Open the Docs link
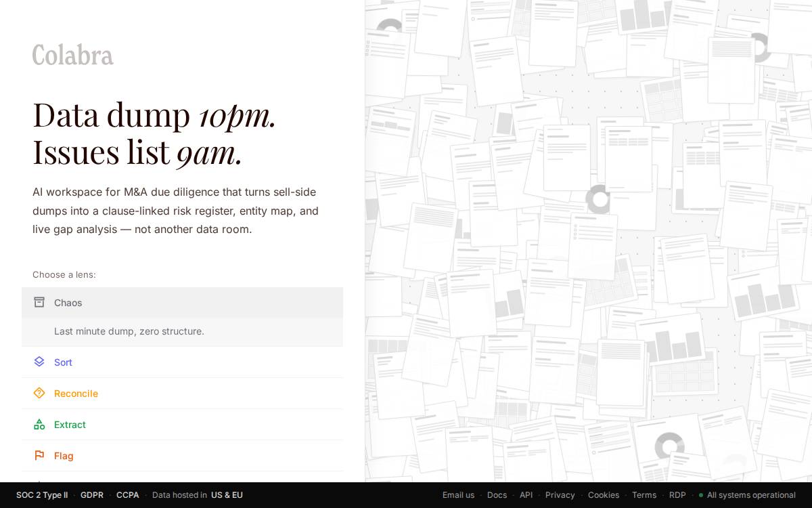This screenshot has height=508, width=812. (x=497, y=495)
